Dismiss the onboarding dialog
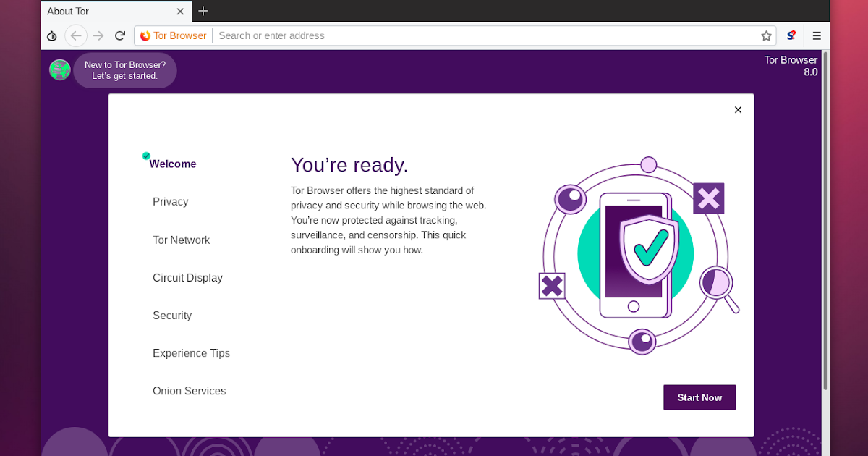The image size is (868, 456). click(x=738, y=109)
